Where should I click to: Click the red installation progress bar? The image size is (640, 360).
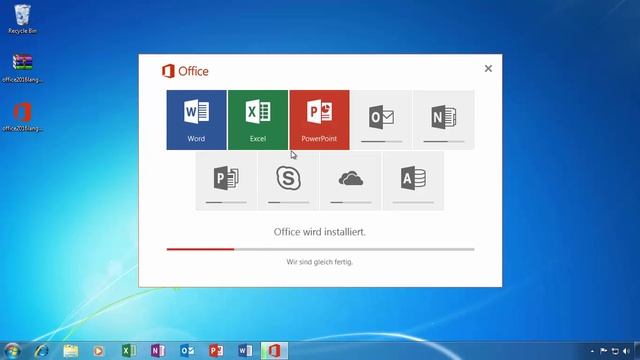pyautogui.click(x=200, y=249)
